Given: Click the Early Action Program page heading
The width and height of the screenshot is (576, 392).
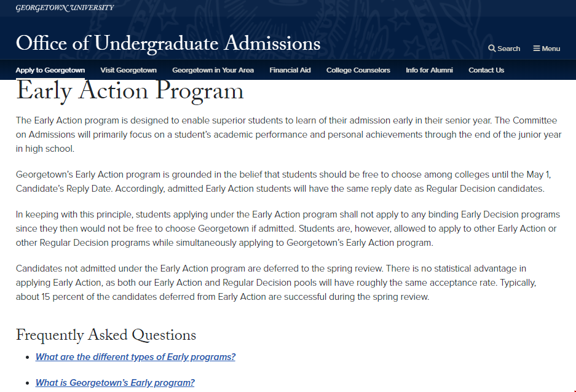Looking at the screenshot, I should [x=130, y=91].
